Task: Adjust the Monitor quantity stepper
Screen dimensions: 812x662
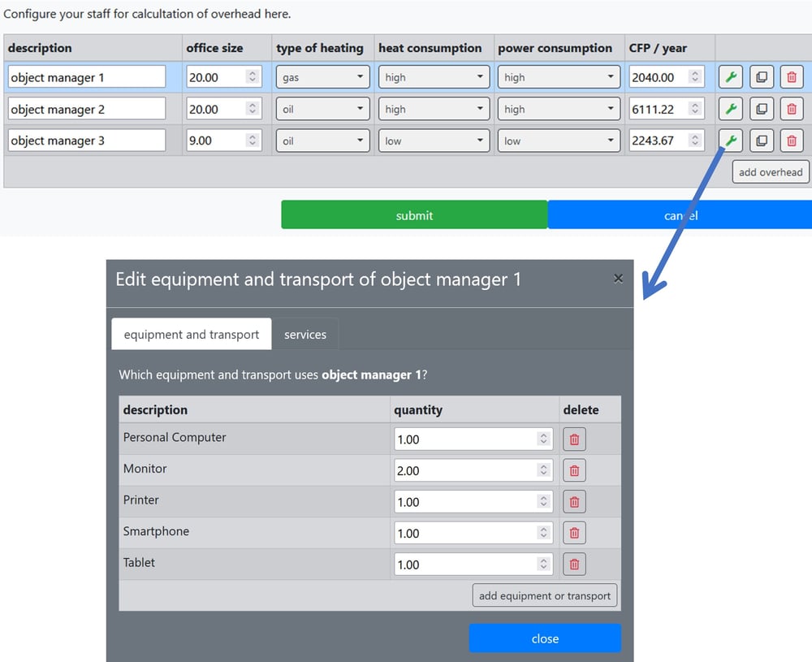Action: click(543, 470)
